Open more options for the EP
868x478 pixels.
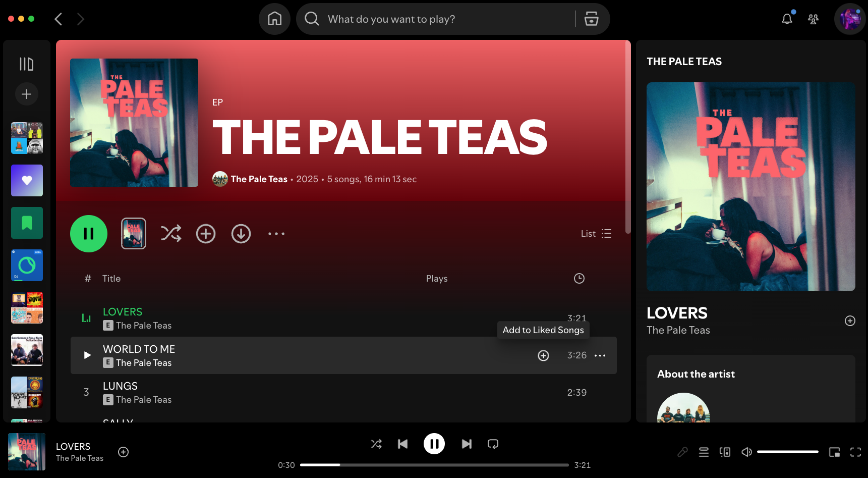276,234
